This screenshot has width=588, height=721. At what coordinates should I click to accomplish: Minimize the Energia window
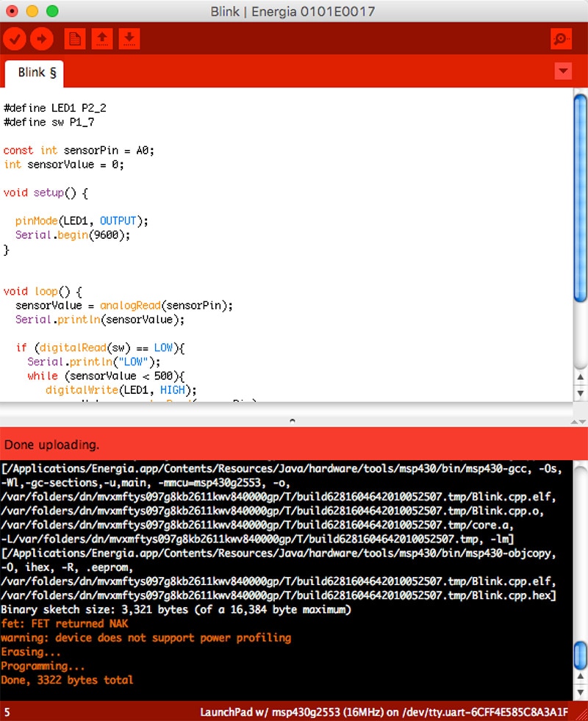pyautogui.click(x=32, y=11)
